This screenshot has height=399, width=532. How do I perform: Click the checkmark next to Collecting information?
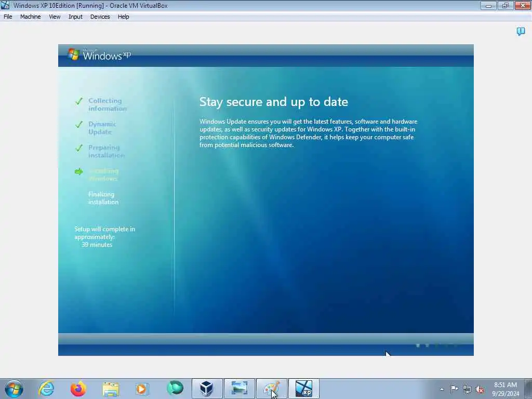(79, 101)
